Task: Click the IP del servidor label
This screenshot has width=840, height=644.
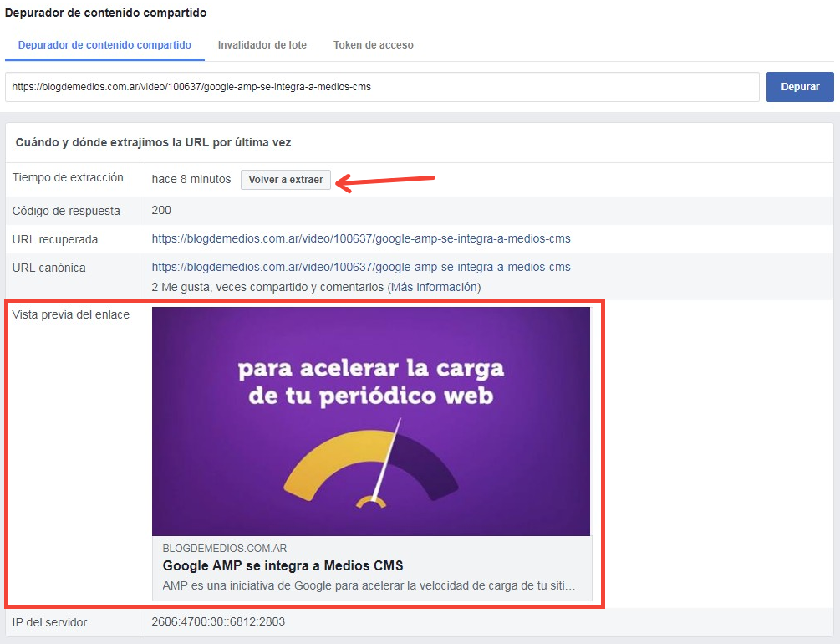Action: coord(49,622)
